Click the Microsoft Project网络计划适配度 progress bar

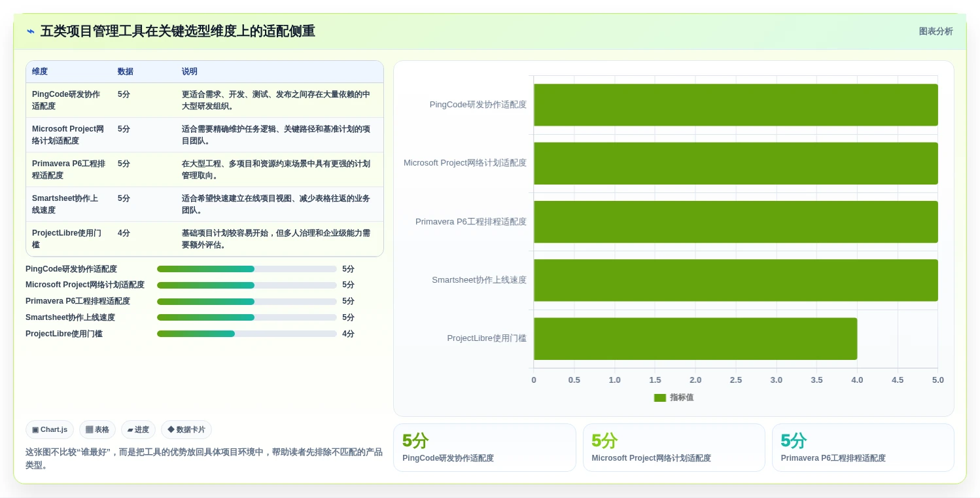[247, 285]
